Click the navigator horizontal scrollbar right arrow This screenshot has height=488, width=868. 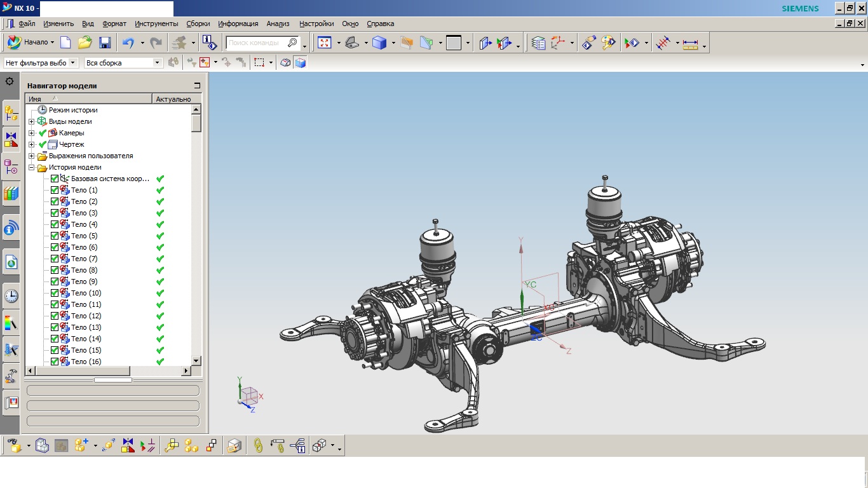(x=186, y=370)
